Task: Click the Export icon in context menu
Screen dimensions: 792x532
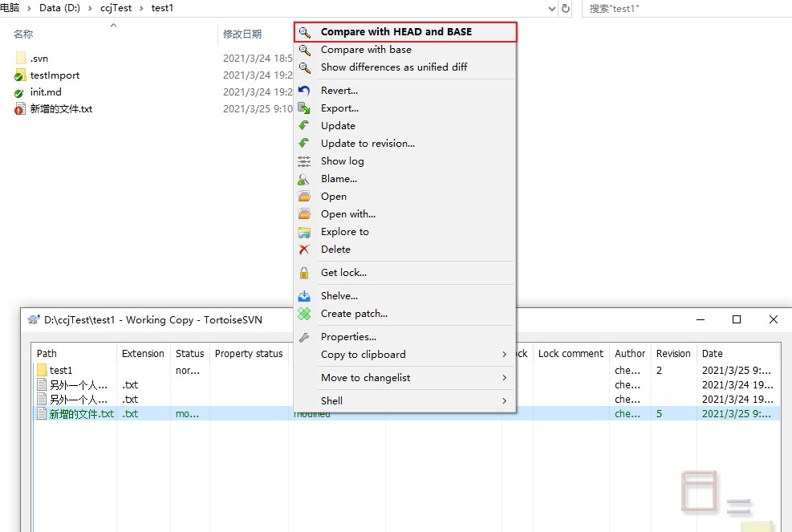Action: click(x=304, y=108)
